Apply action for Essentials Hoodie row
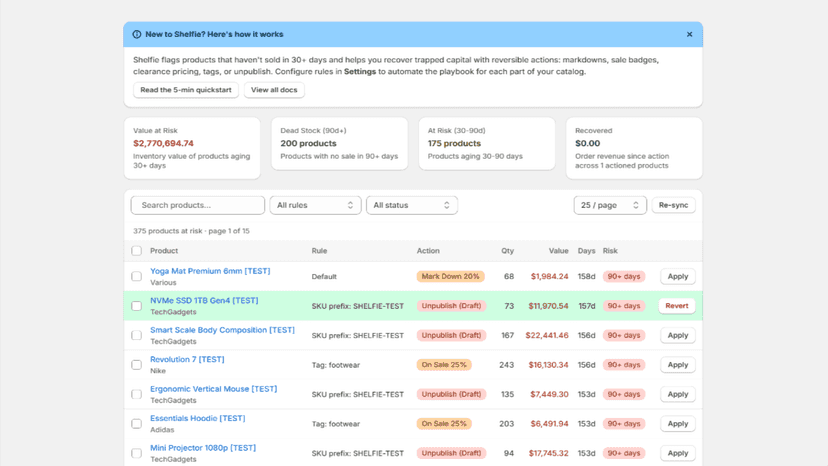The width and height of the screenshot is (828, 466). coord(678,424)
